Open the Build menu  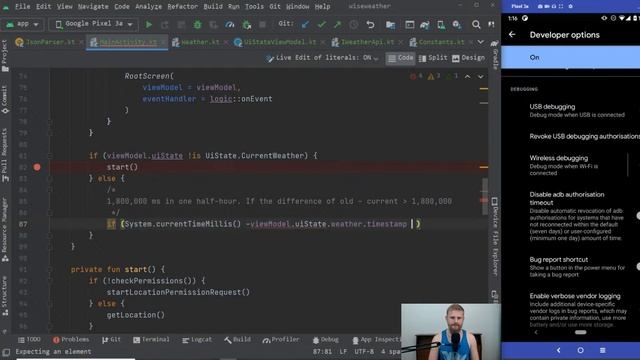tap(213, 7)
